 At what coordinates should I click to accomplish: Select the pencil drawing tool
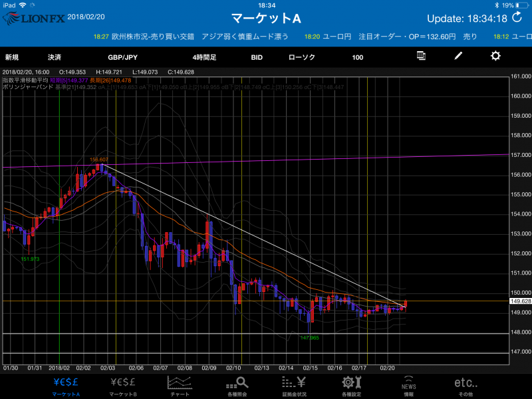tap(458, 56)
